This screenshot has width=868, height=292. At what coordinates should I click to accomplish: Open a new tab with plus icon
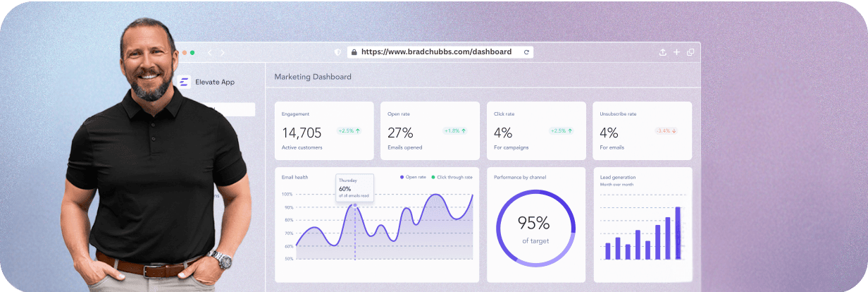click(x=676, y=52)
